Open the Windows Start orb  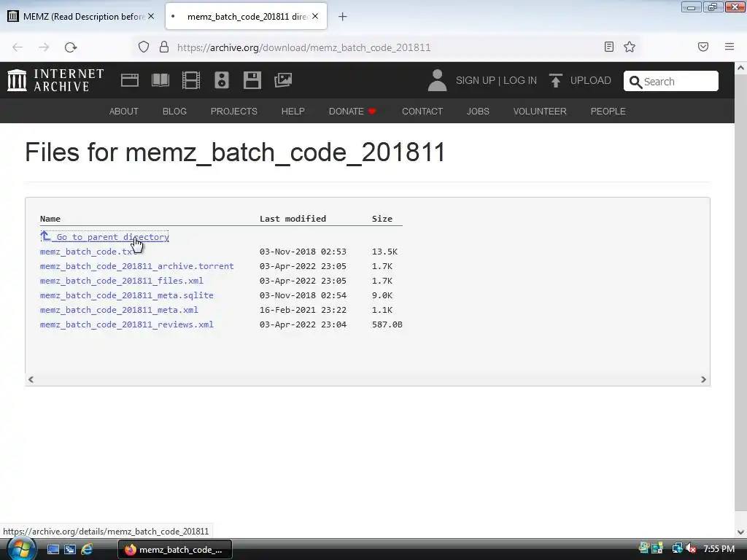[21, 549]
